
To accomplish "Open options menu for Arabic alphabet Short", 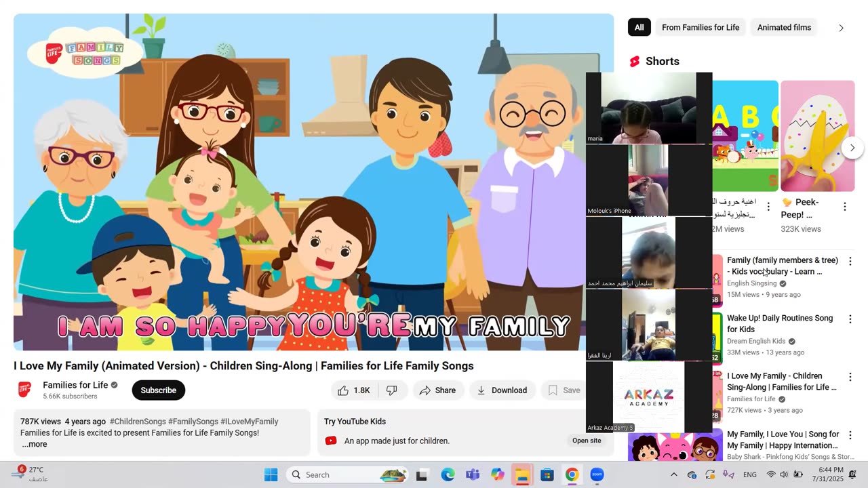I will pos(768,207).
